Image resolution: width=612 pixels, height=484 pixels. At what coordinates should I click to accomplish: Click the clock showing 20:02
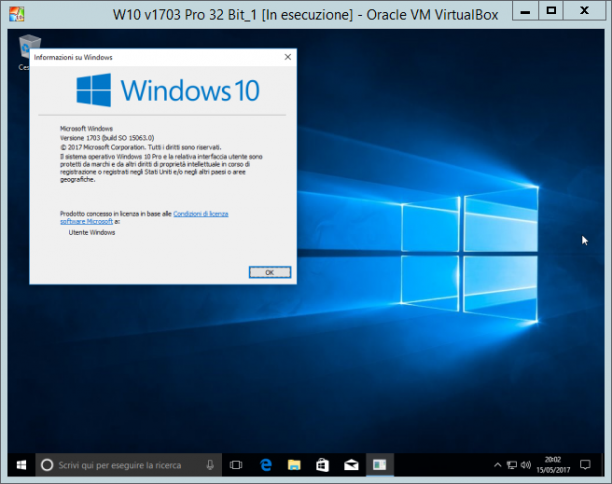point(553,460)
